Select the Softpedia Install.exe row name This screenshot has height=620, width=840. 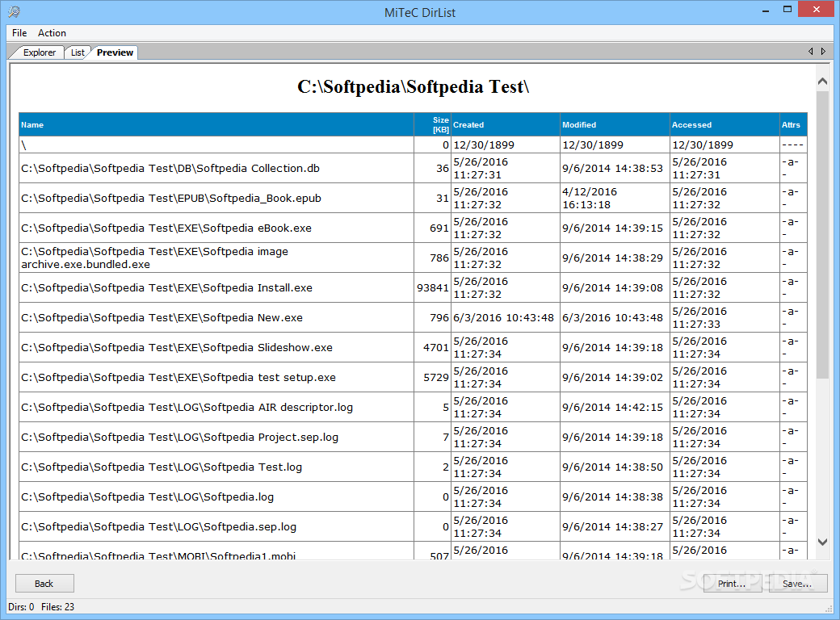coord(166,287)
